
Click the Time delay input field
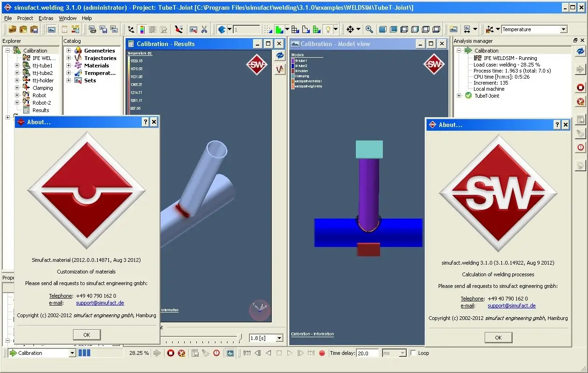pos(368,353)
